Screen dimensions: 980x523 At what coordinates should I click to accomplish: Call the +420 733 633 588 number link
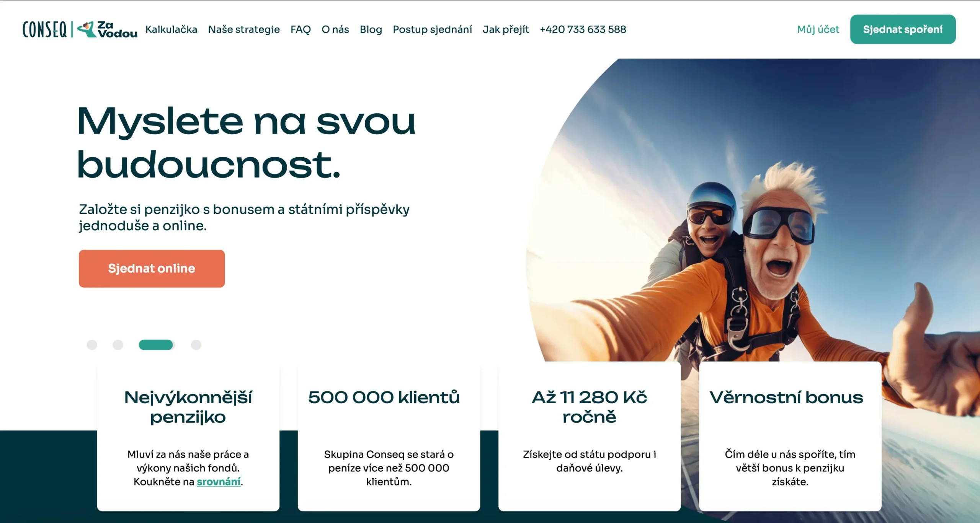click(583, 29)
